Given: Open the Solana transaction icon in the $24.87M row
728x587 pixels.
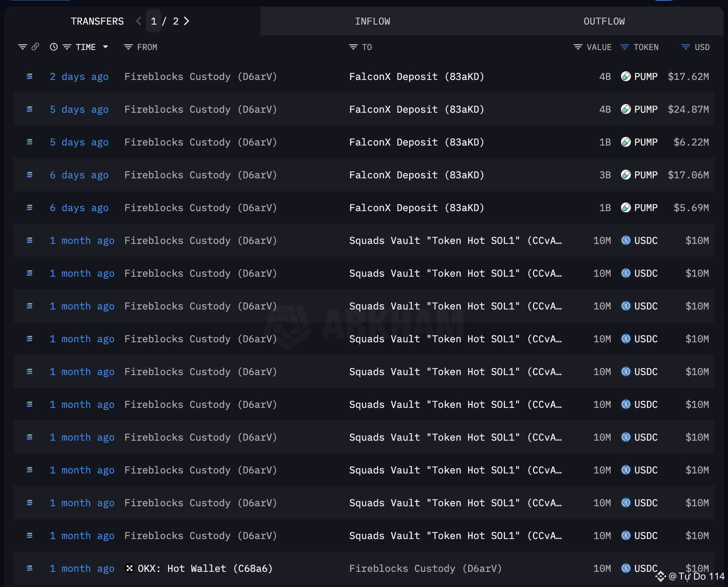Looking at the screenshot, I should click(x=30, y=109).
